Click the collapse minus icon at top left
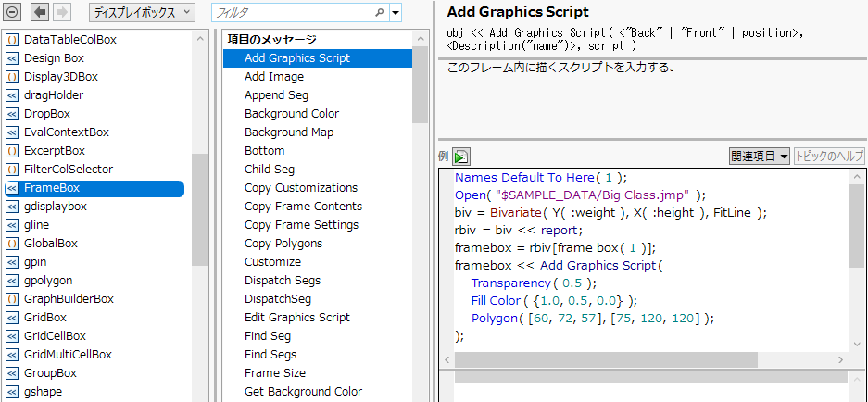 click(13, 13)
